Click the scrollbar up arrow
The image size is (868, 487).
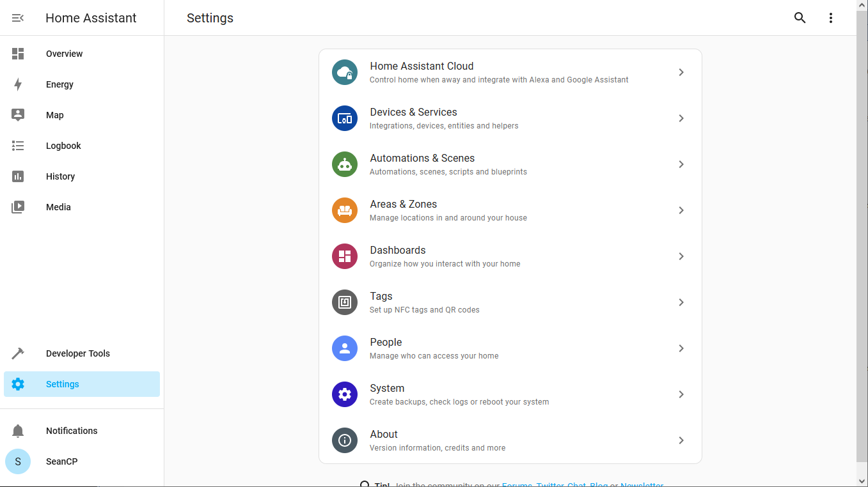(862, 5)
